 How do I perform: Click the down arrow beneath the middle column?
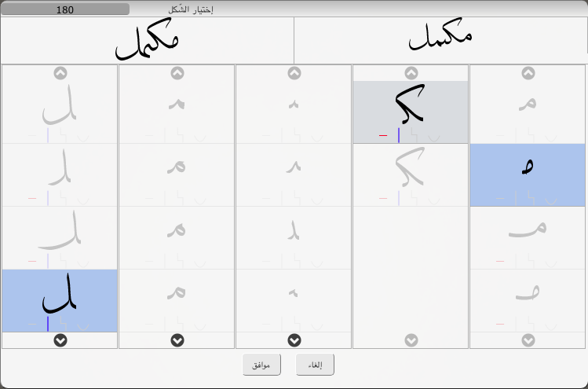click(x=294, y=340)
